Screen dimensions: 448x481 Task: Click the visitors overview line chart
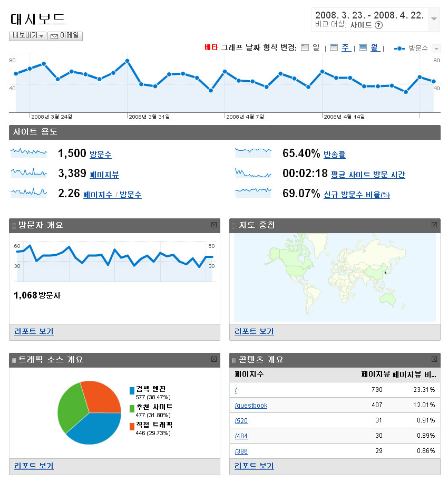115,263
